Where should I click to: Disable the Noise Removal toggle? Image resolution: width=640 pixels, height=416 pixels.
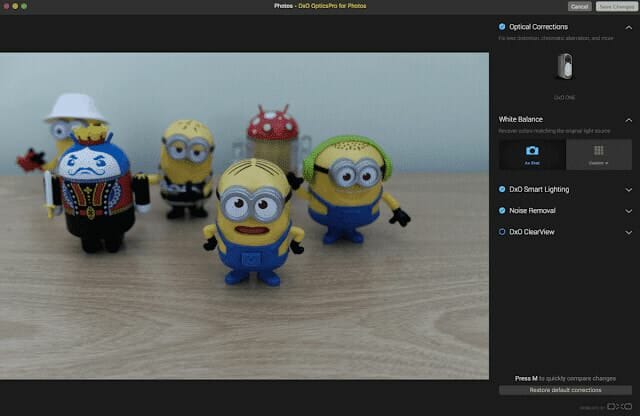(502, 211)
